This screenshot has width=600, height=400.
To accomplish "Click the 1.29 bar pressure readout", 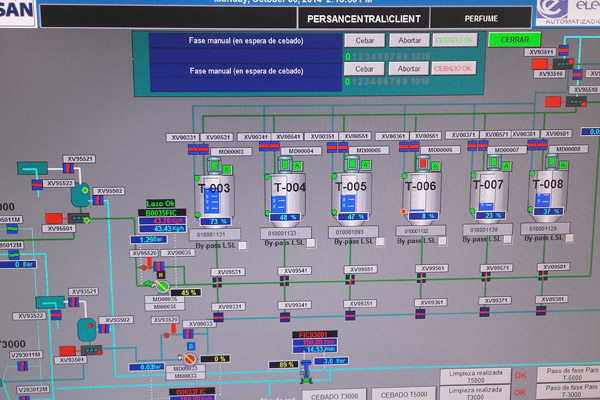I will (x=148, y=240).
